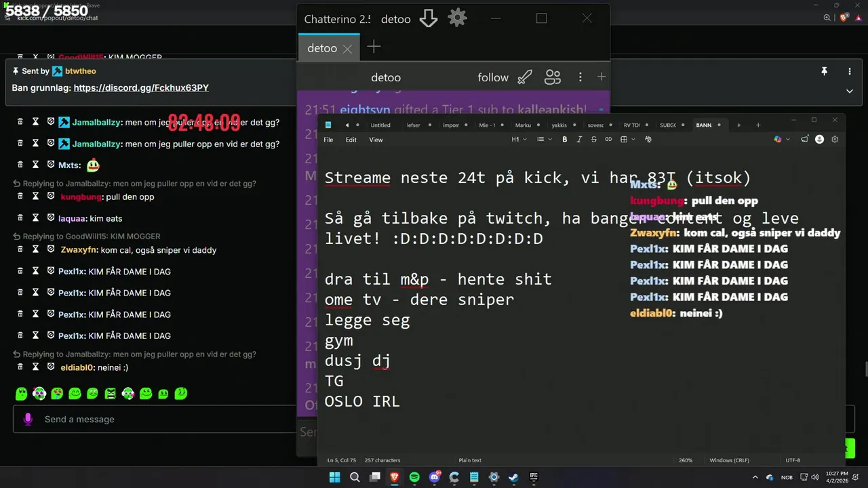Open the discord.gg link in pinned message
This screenshot has width=868, height=488.
[141, 88]
